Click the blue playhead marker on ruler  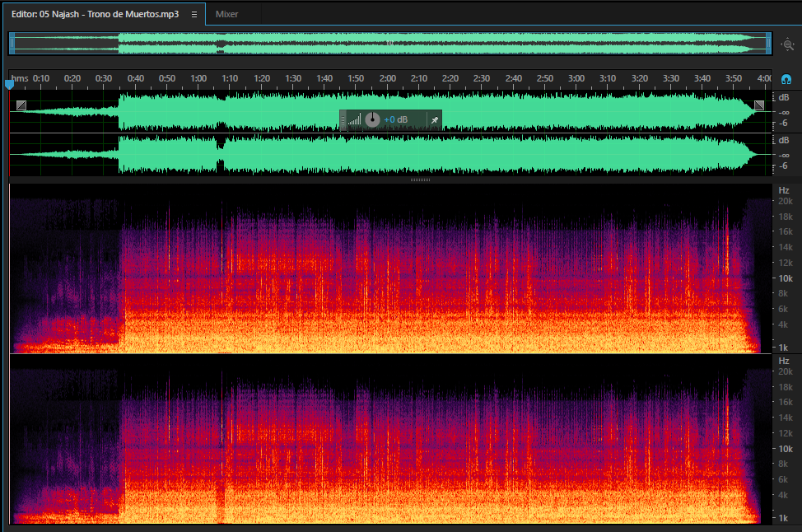coord(9,83)
